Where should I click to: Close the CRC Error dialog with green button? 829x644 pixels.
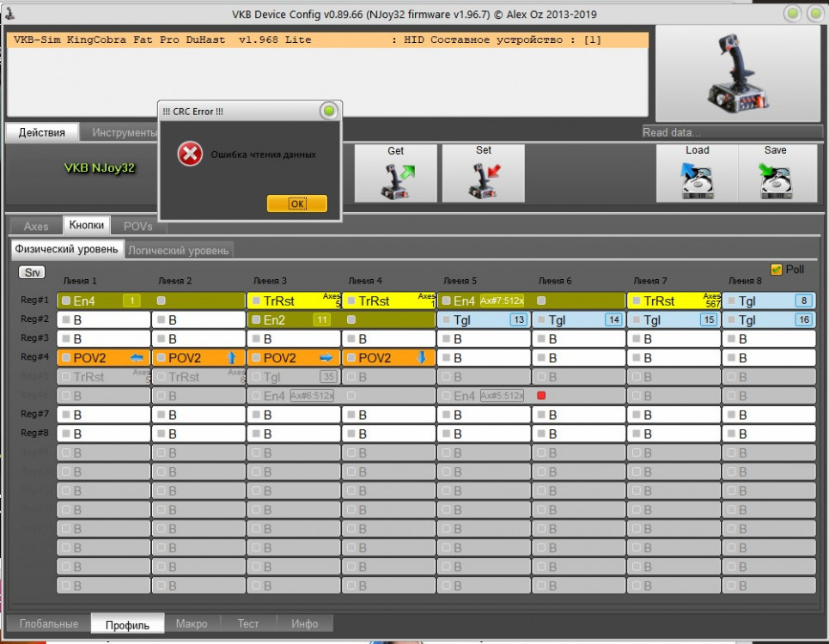coord(329,111)
